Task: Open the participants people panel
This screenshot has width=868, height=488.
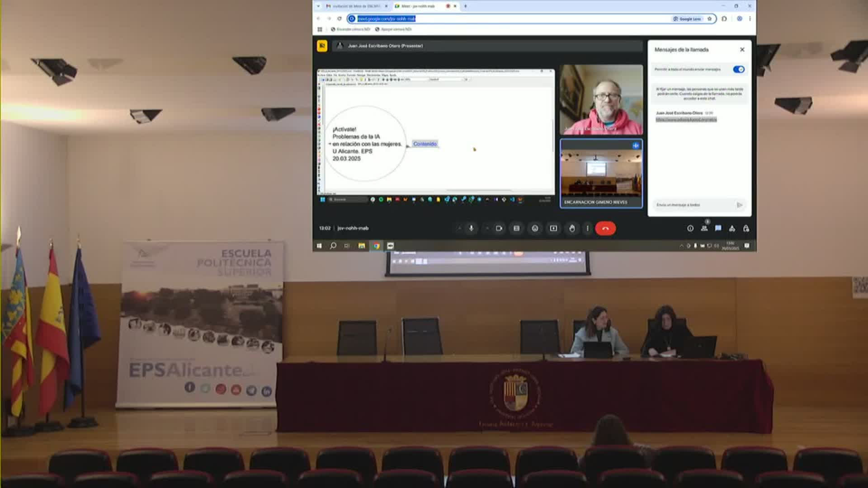Action: point(704,228)
